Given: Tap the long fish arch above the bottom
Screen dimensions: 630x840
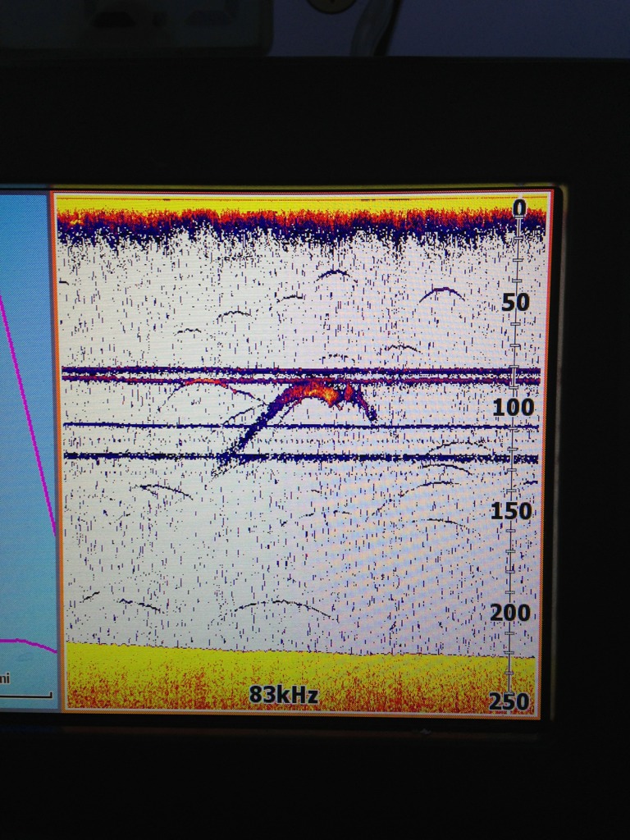Looking at the screenshot, I should click(x=279, y=605).
